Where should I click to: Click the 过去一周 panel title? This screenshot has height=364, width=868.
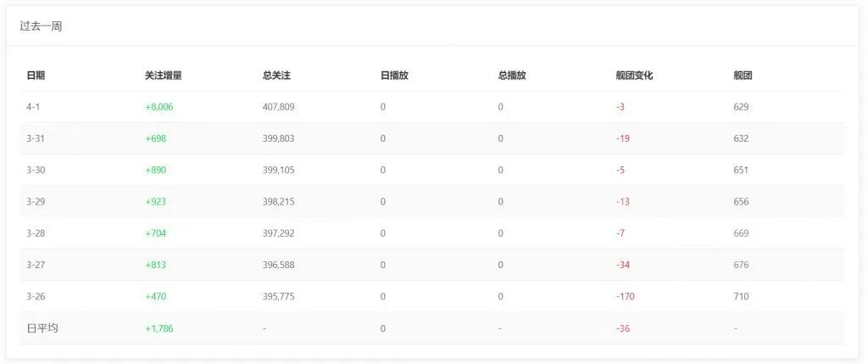[x=41, y=26]
